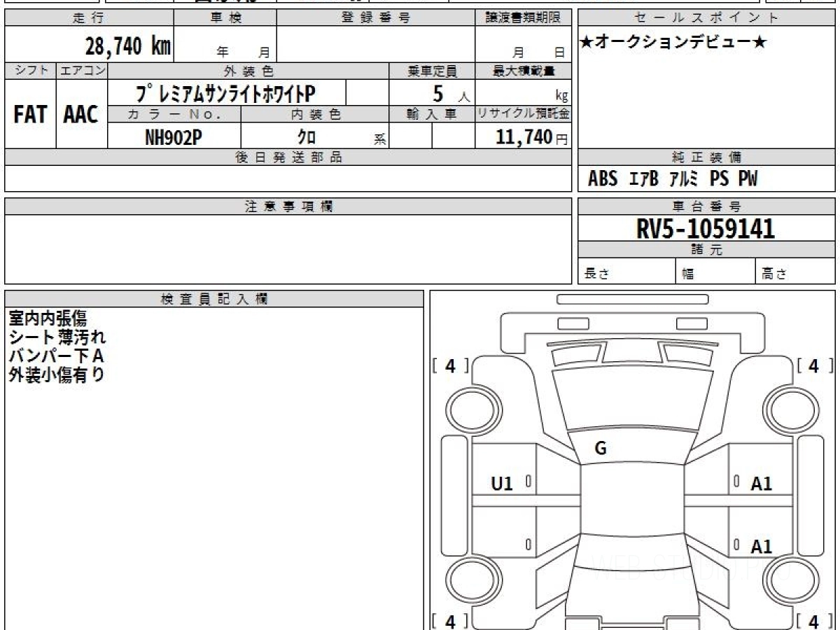The height and width of the screenshot is (630, 840).
Task: Select the 純正装備 header
Action: 706,157
